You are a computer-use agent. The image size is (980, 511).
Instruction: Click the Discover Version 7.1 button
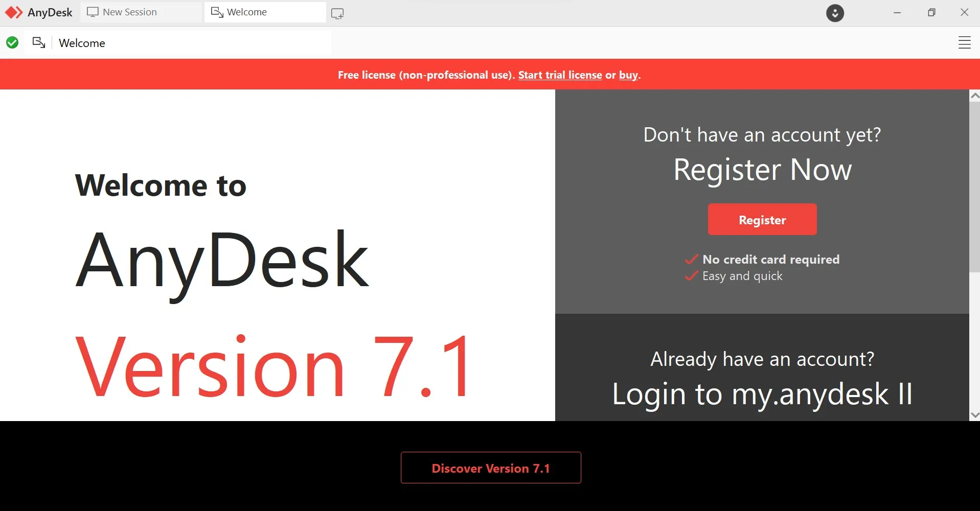point(490,468)
